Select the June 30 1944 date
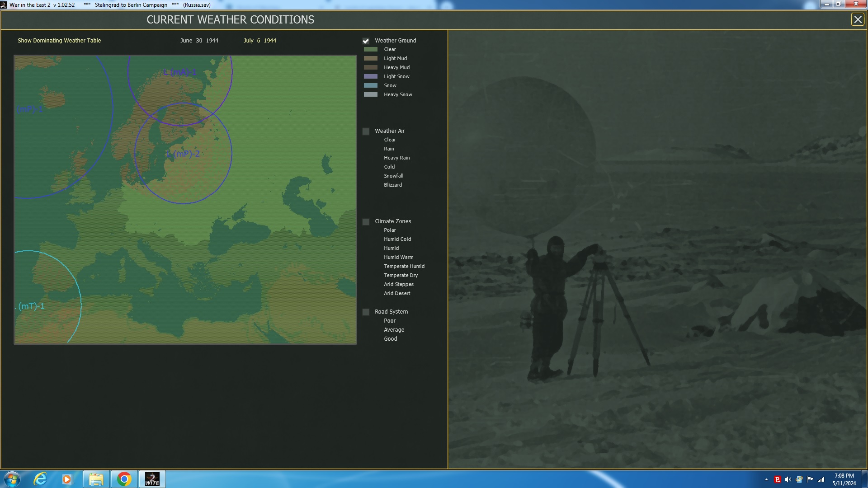Image resolution: width=868 pixels, height=488 pixels. 199,41
